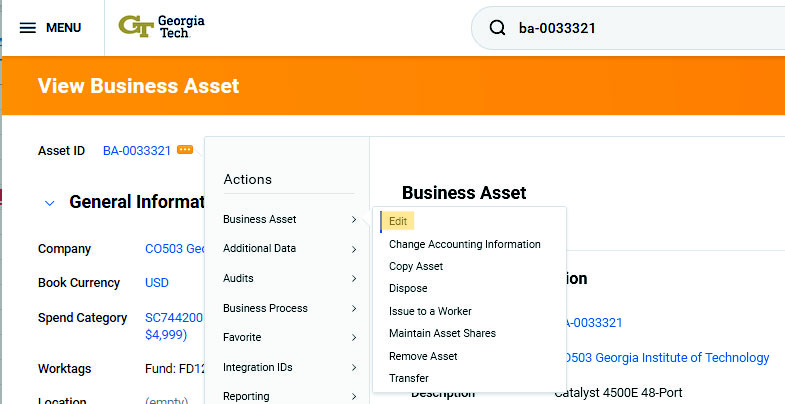Click the Spend Category label
785x404 pixels.
83,318
